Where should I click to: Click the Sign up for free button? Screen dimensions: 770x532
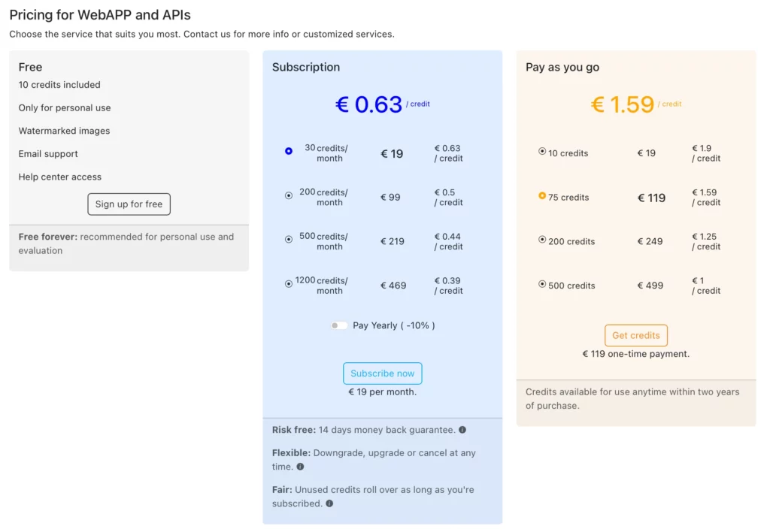click(129, 204)
